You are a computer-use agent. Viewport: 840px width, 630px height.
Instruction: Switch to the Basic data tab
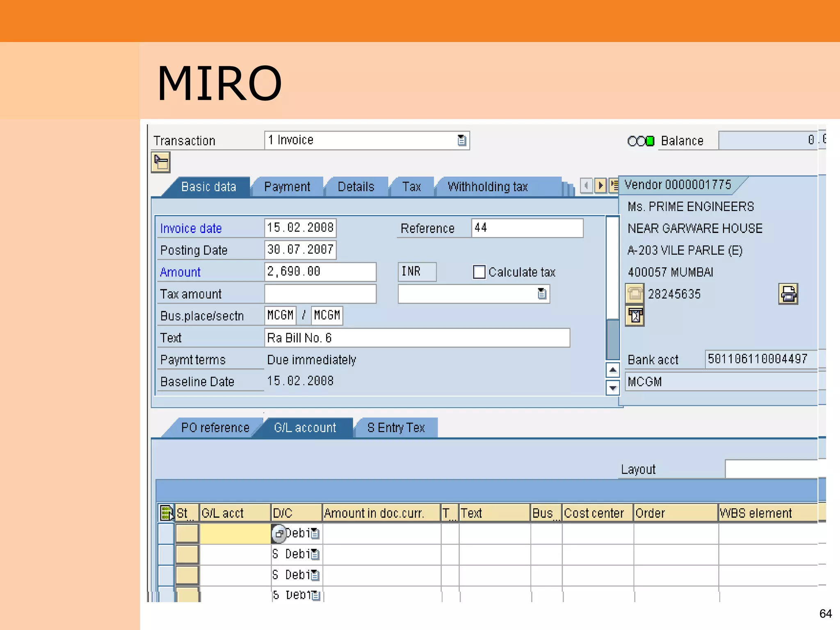(208, 187)
